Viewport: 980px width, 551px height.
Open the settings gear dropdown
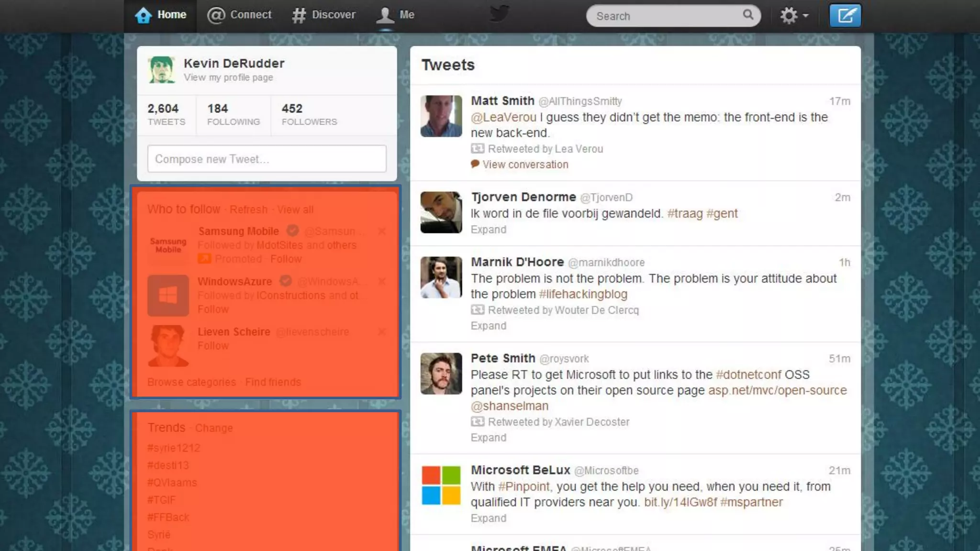pyautogui.click(x=794, y=16)
